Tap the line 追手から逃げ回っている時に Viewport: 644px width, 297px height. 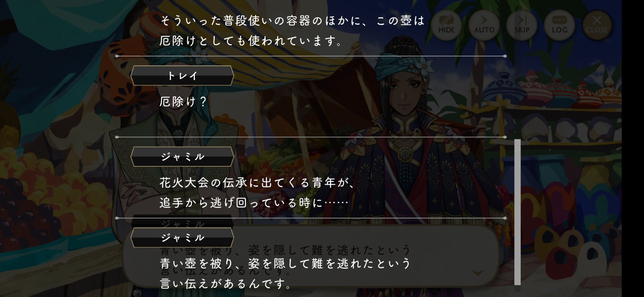254,203
